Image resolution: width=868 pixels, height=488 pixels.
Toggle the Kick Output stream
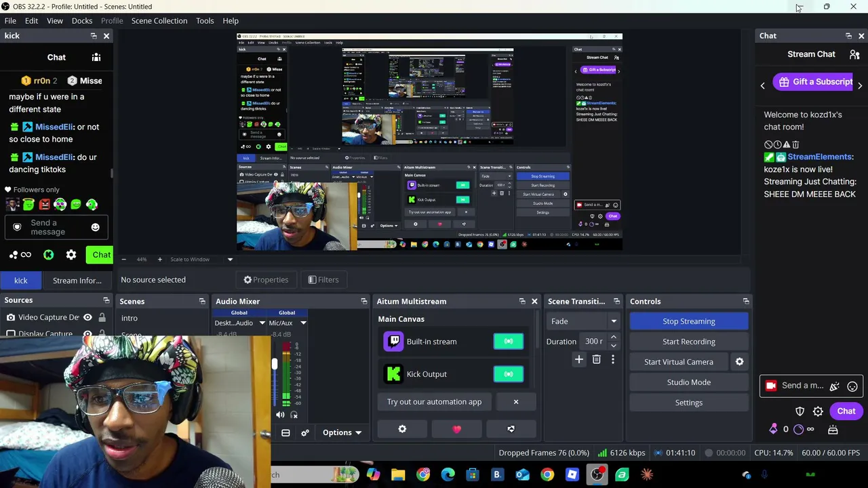point(509,374)
